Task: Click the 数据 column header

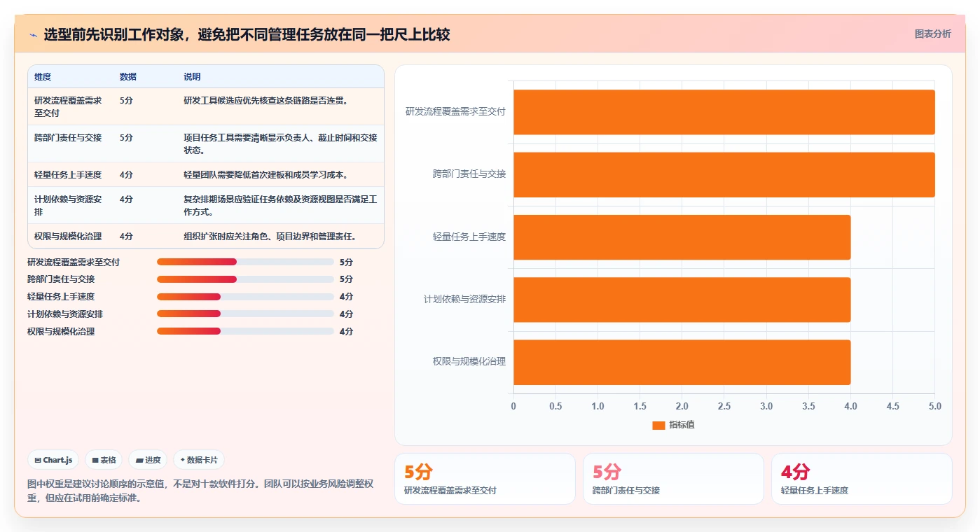Action: [x=128, y=77]
